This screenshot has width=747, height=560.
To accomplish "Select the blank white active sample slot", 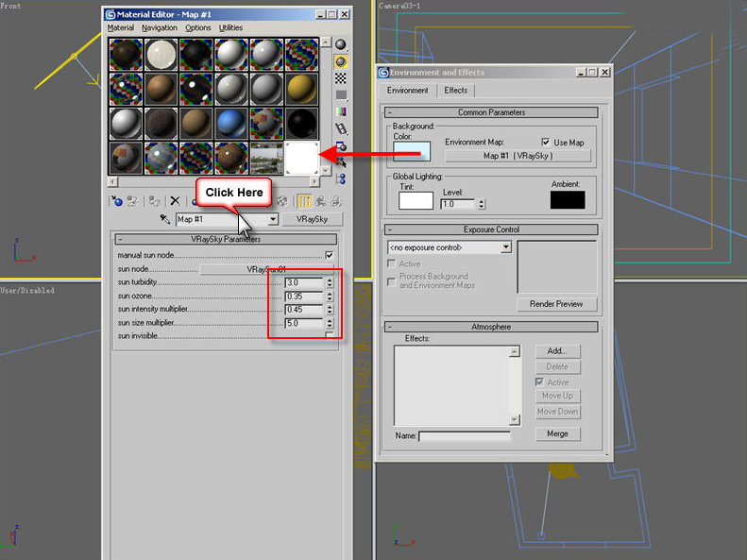I will tap(301, 158).
